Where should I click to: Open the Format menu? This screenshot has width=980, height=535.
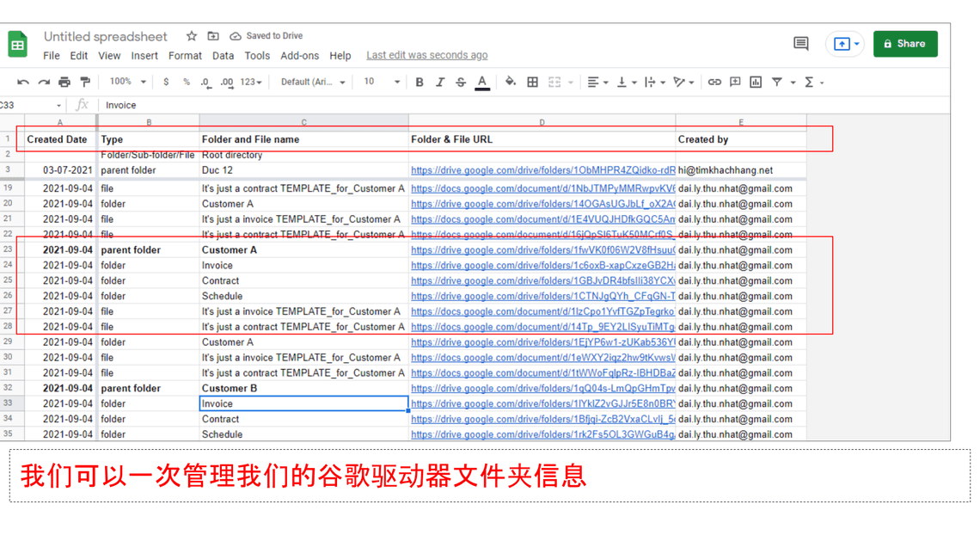pos(185,55)
